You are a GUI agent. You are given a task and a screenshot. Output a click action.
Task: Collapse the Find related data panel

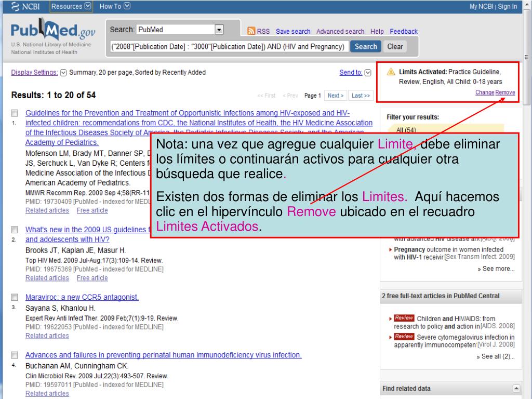pyautogui.click(x=516, y=389)
